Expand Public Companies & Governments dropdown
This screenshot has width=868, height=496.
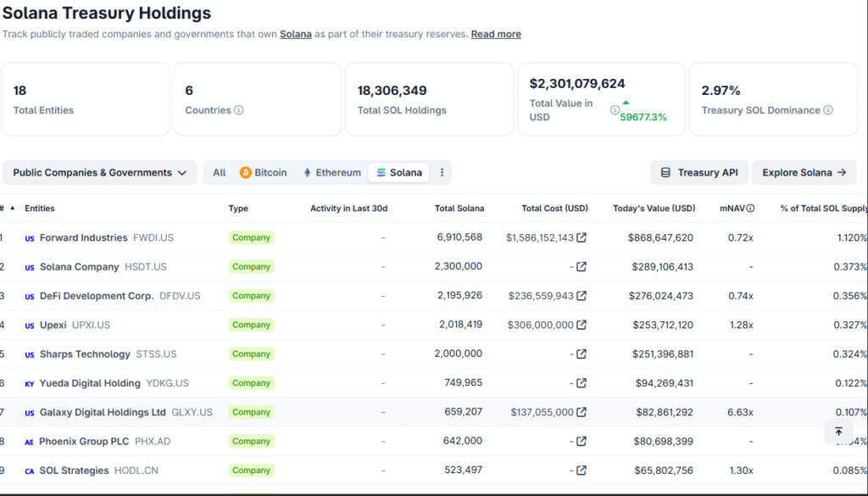tap(99, 173)
